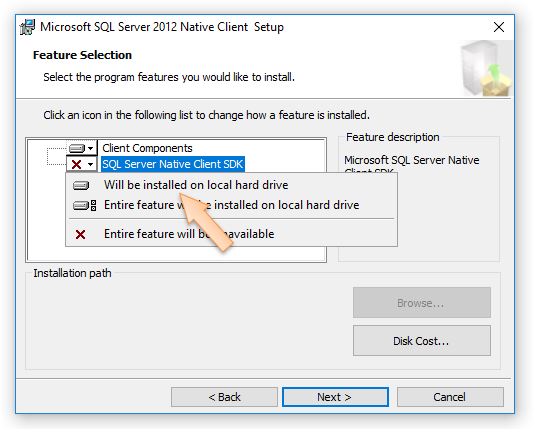This screenshot has width=535, height=432.
Task: Click the Browse... button
Action: [422, 303]
